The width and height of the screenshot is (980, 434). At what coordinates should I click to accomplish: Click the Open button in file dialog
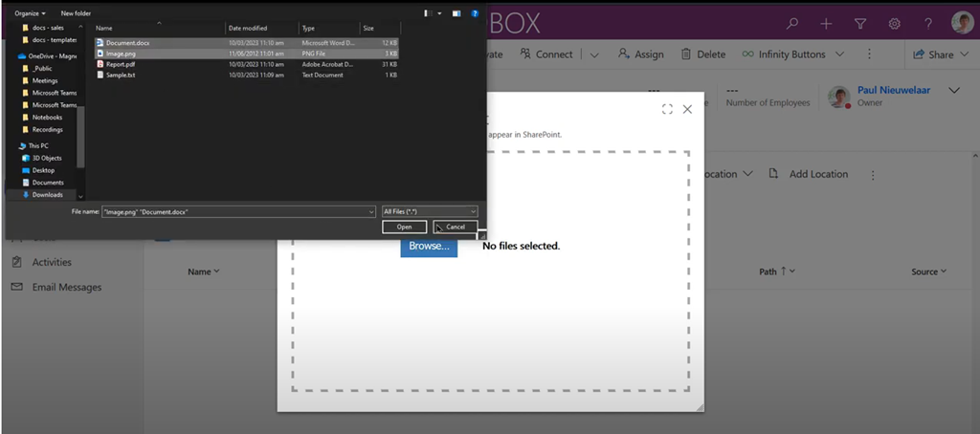point(405,227)
